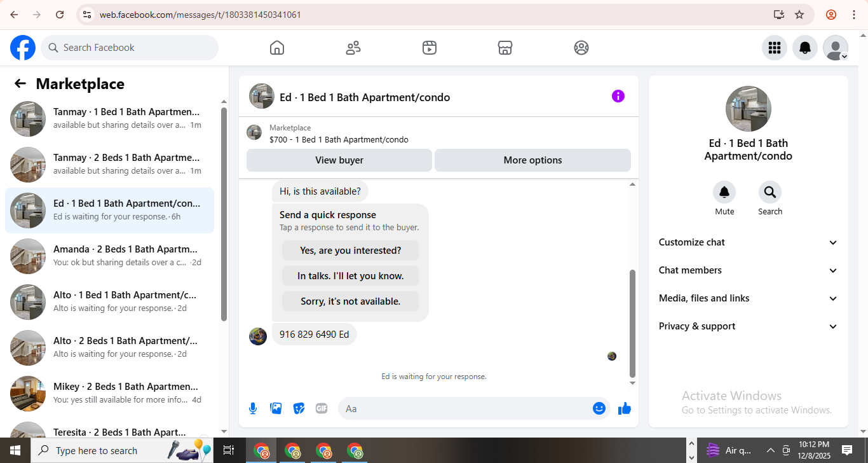Click the View buyer button
Viewport: 868px width, 463px height.
tap(339, 160)
